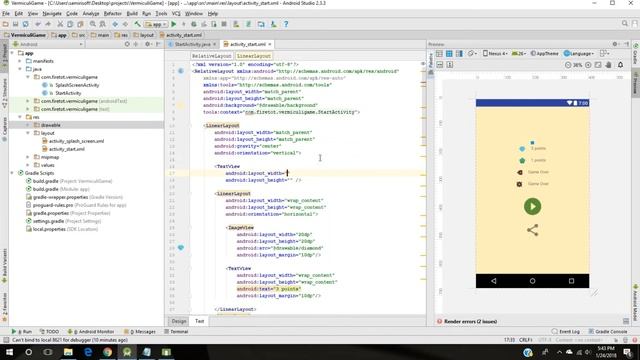Viewport: 640px width, 360px height.
Task: Open the AppTheme selector button
Action: point(544,53)
